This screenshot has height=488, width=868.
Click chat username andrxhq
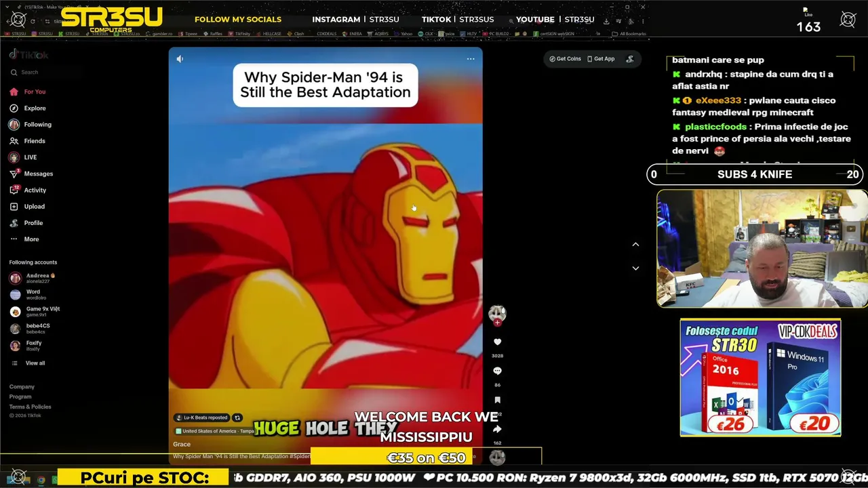[703, 74]
